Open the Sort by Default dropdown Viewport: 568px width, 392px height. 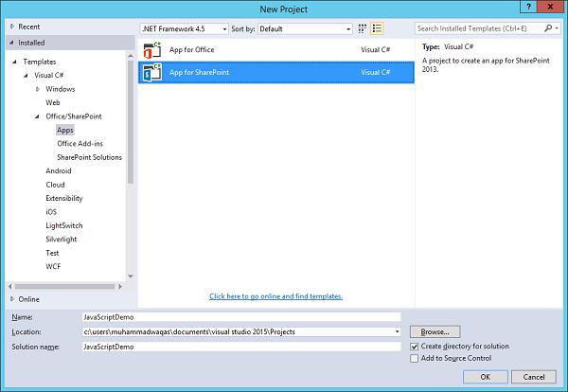coord(305,28)
